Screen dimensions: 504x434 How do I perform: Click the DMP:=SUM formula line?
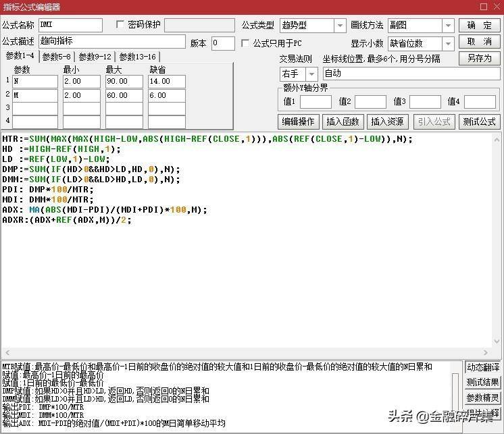coord(91,169)
